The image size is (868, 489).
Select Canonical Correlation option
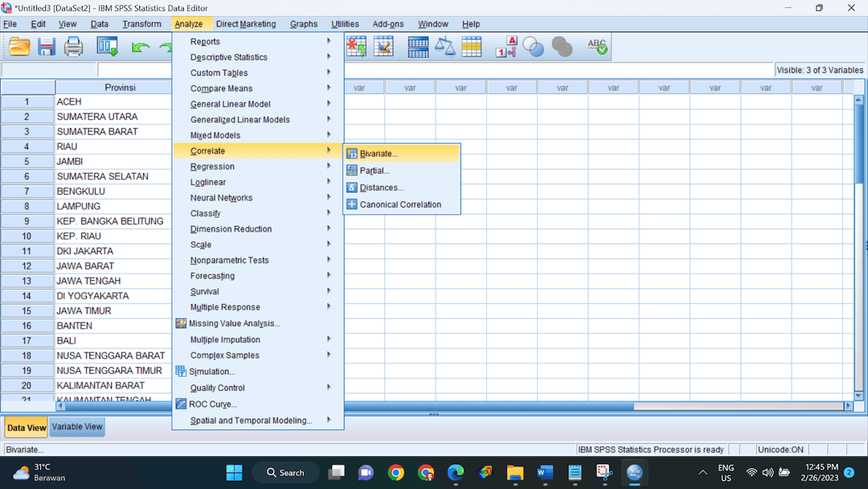coord(402,204)
